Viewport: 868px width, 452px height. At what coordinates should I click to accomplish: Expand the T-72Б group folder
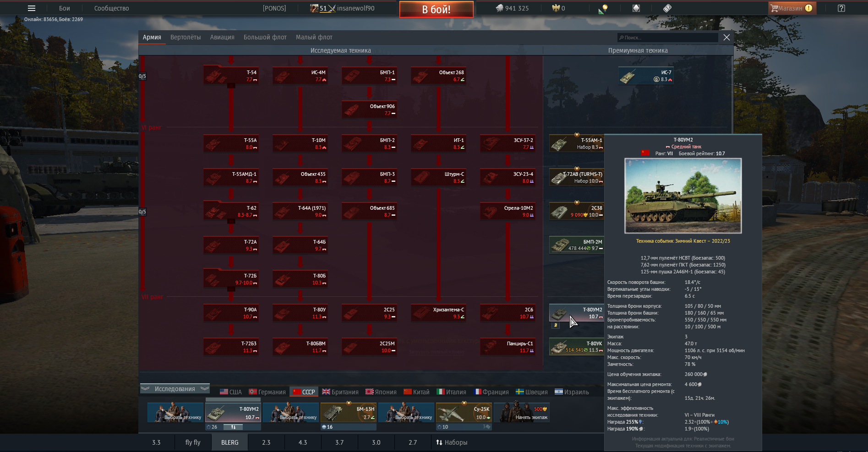(231, 289)
